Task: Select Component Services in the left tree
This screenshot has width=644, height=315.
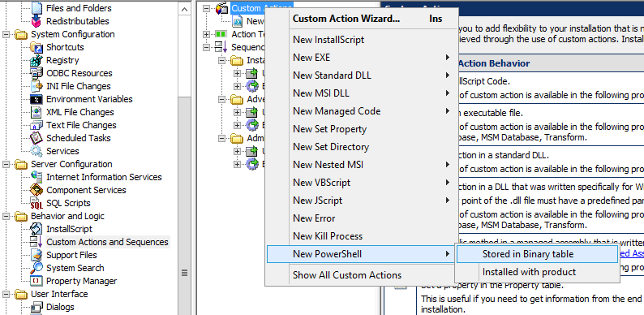Action: tap(86, 190)
